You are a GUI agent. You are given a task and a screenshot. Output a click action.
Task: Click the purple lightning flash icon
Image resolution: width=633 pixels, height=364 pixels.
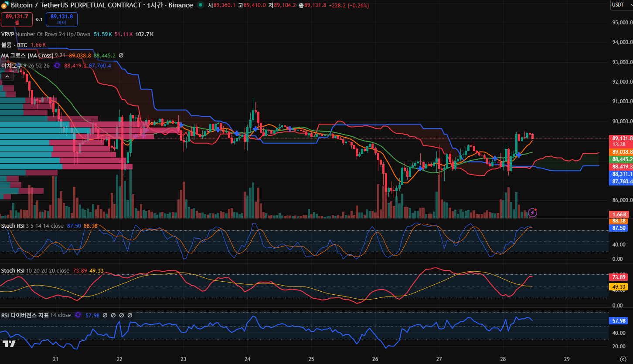tap(532, 212)
